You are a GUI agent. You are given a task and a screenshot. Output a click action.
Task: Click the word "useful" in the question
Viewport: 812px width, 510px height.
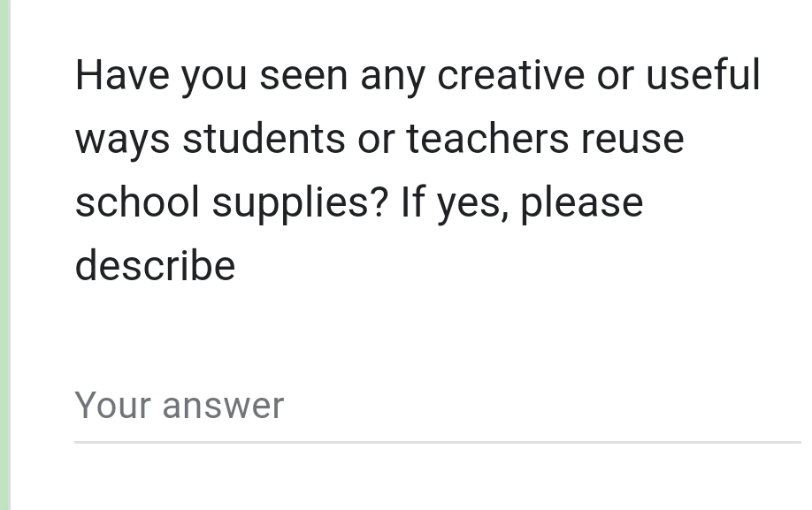coord(702,75)
